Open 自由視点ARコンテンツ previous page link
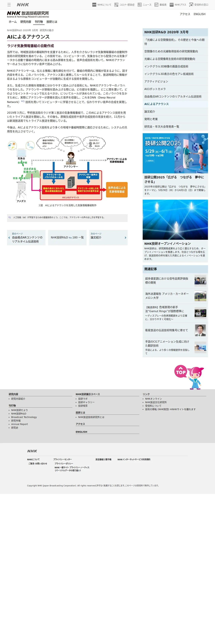 tap(26, 238)
